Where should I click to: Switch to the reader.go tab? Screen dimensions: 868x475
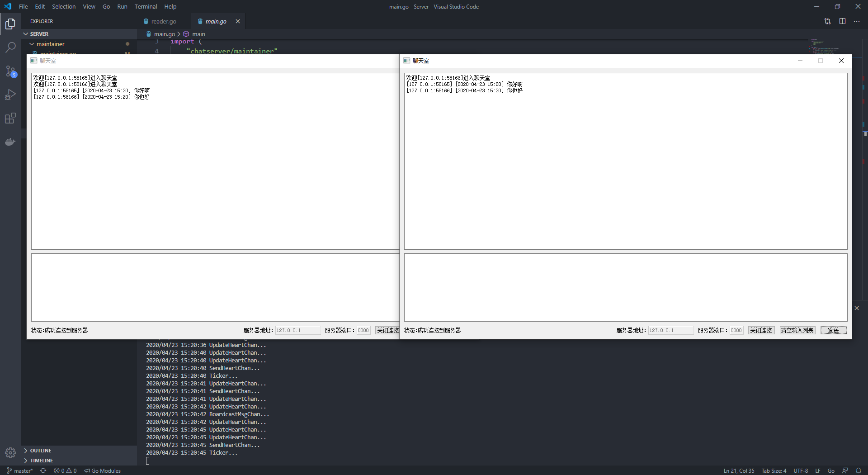pyautogui.click(x=164, y=21)
